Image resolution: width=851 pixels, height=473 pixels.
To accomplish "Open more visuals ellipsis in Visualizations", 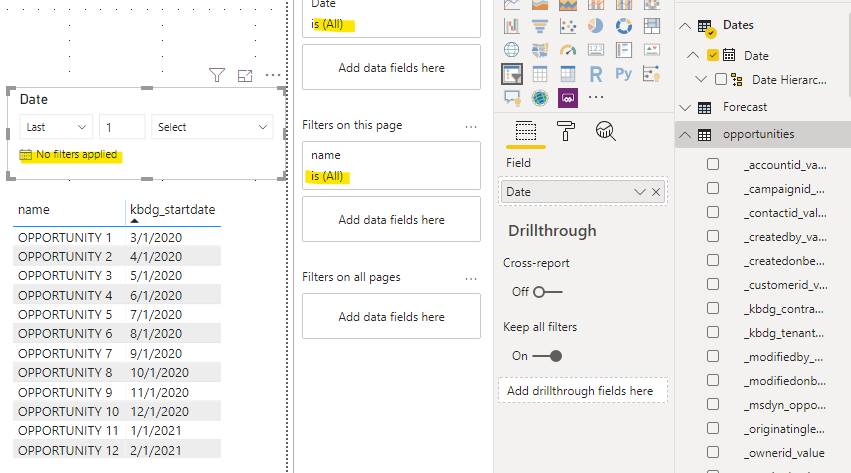I will [x=596, y=98].
